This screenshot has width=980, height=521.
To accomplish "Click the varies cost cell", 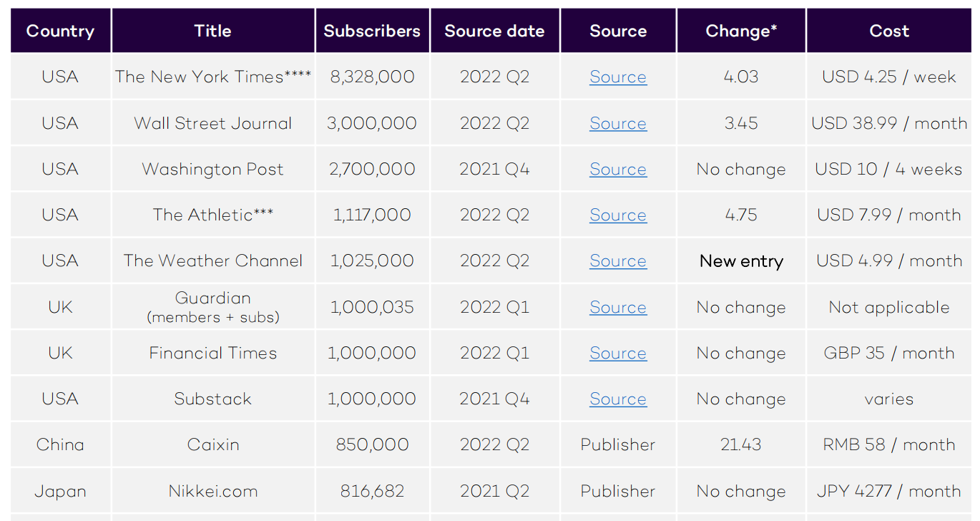I will pyautogui.click(x=889, y=399).
